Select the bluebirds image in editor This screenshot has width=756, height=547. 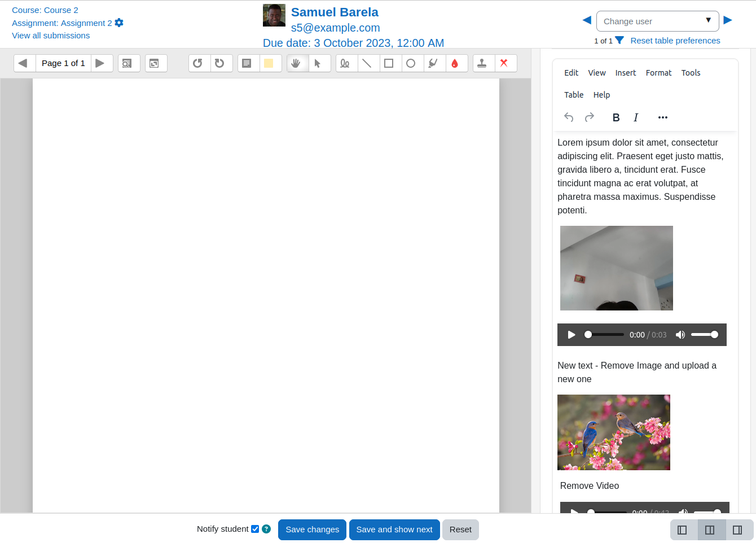point(614,432)
